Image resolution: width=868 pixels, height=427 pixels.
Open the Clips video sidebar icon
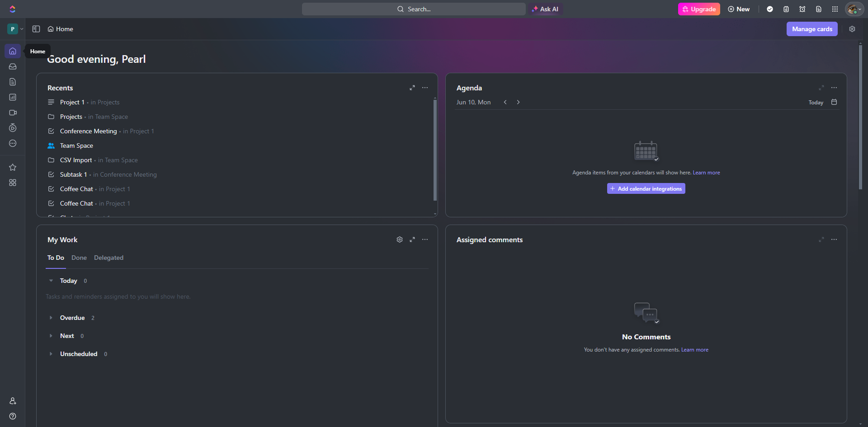(x=13, y=113)
